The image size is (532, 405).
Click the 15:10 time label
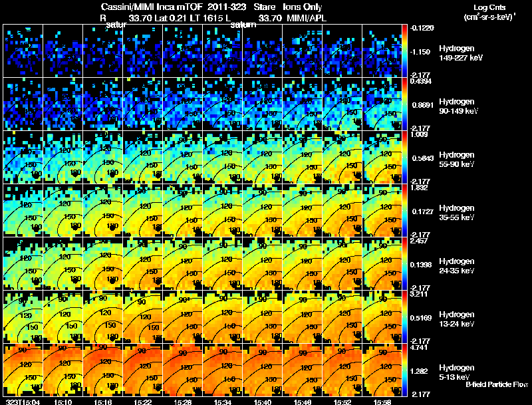63,402
